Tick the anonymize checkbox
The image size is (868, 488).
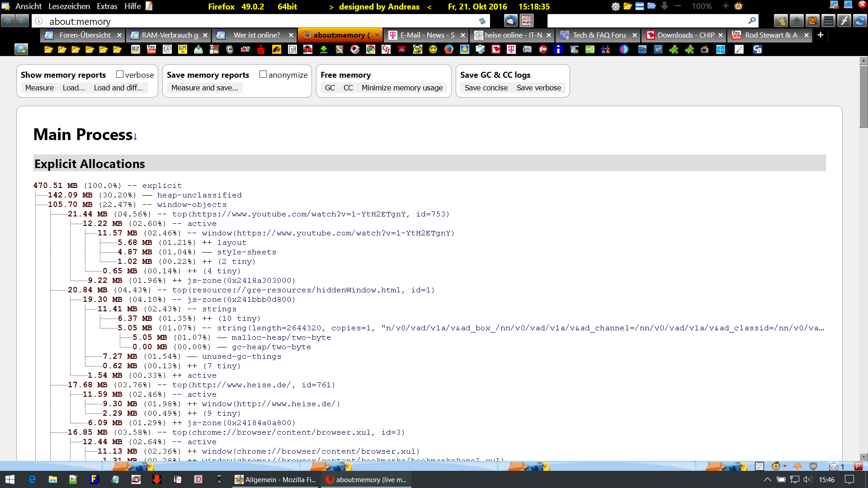pos(263,75)
